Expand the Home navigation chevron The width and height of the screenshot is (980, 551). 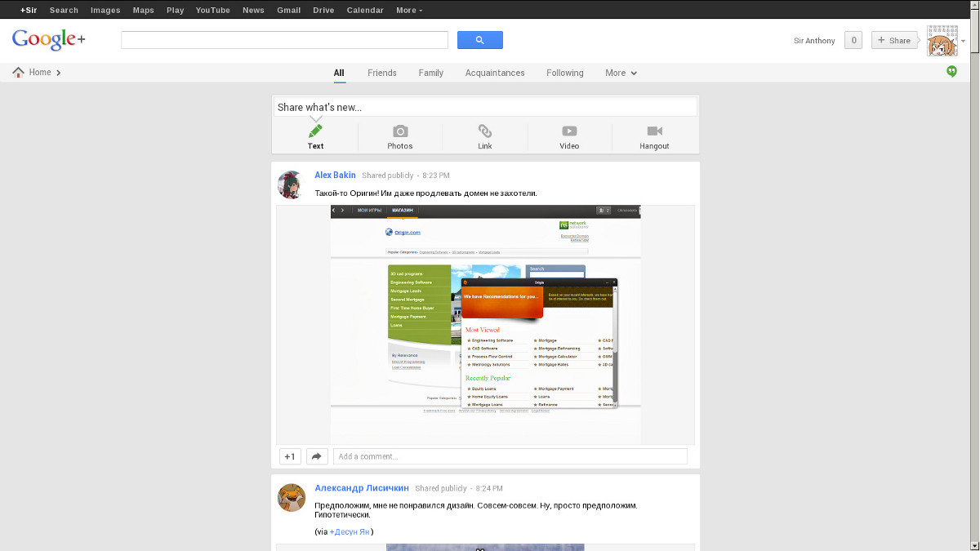[59, 73]
